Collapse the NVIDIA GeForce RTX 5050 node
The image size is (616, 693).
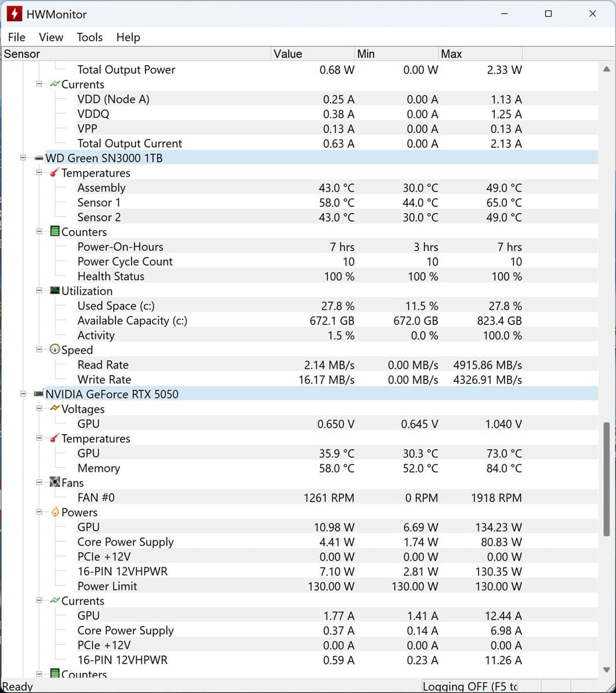point(23,394)
